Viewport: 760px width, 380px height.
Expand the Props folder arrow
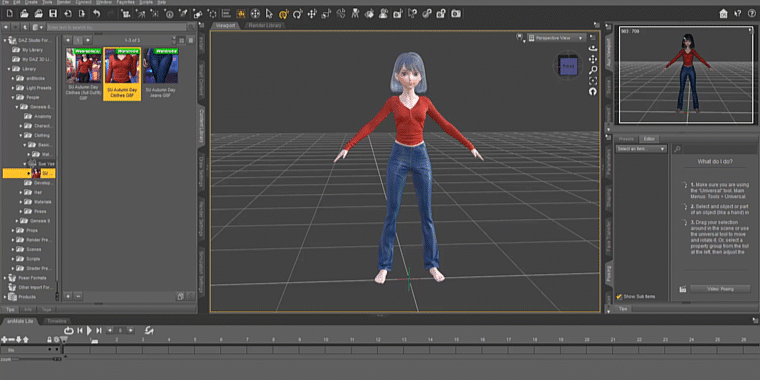coord(14,230)
